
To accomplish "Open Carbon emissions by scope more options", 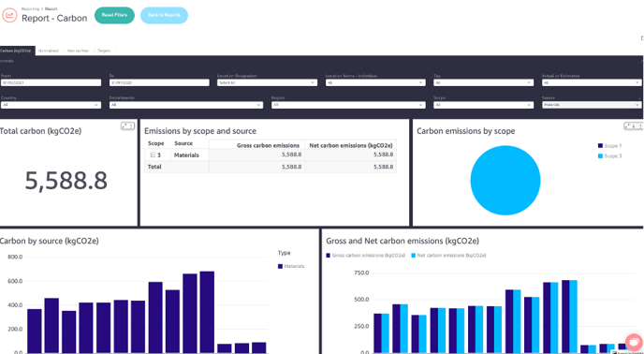I will coord(639,126).
